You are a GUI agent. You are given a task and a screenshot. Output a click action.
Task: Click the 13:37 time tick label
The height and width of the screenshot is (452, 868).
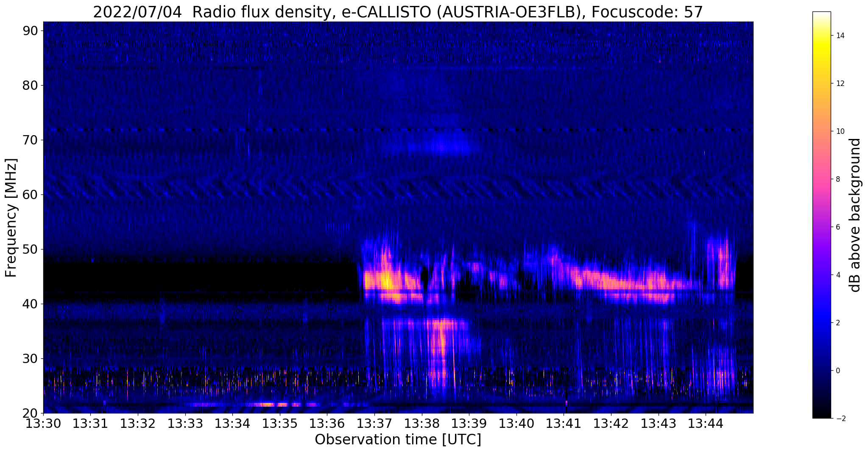[374, 424]
